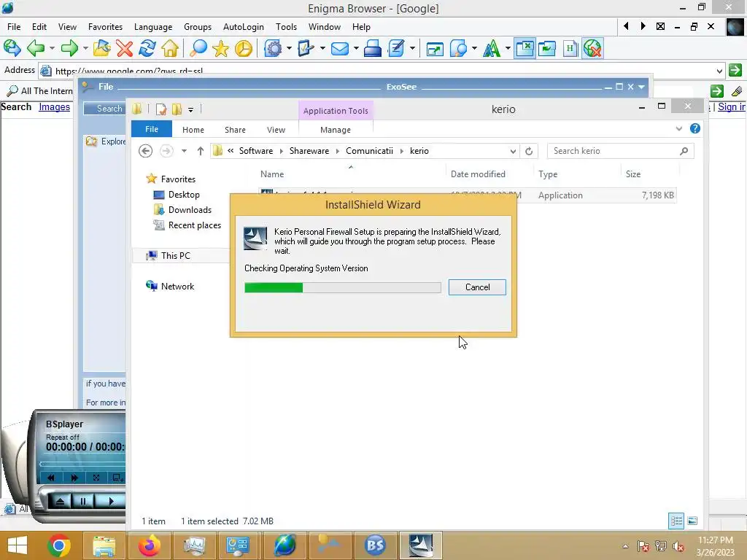
Task: Click the Images link on Google page
Action: tap(54, 106)
